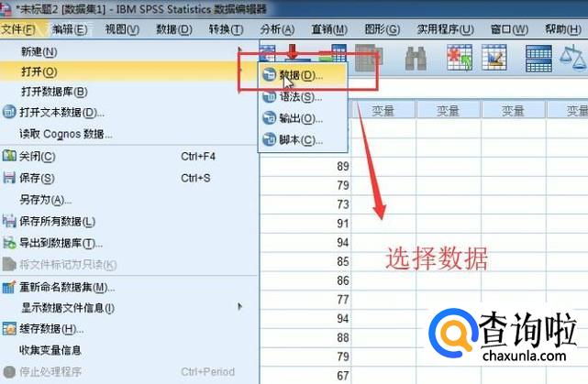Click the gray Variables toolbar icon

(368, 58)
